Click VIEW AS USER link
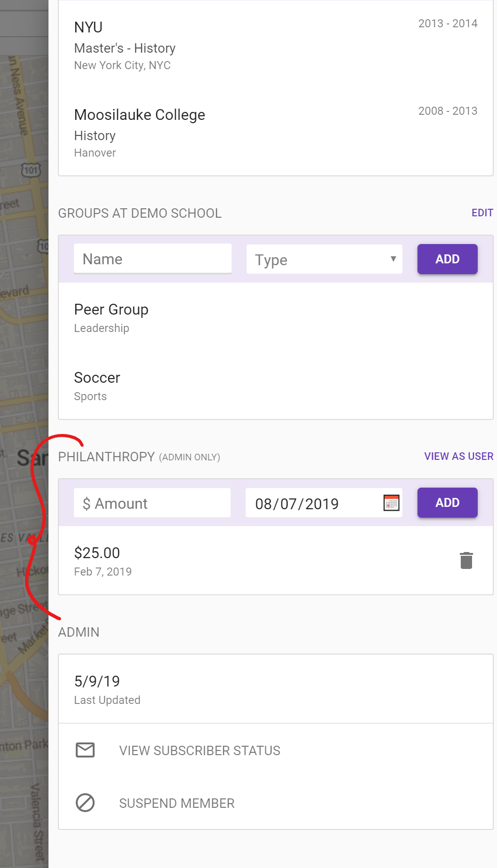The image size is (497, 868). click(458, 457)
